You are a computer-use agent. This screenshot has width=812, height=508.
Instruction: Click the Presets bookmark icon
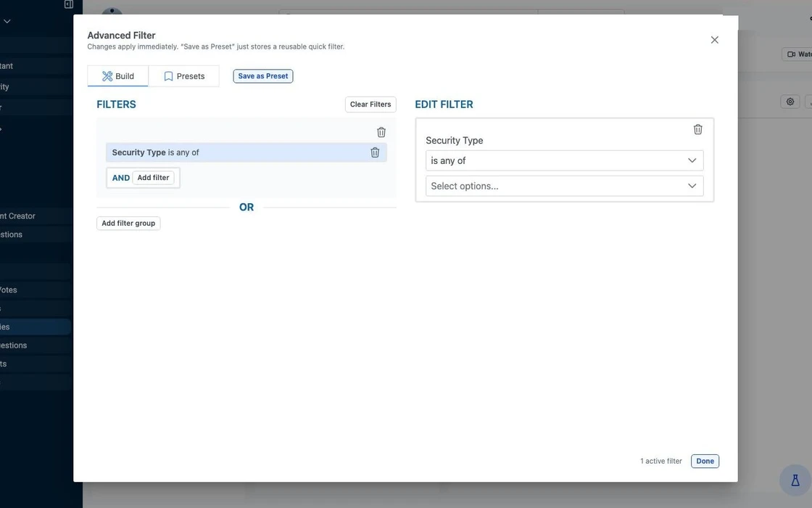pyautogui.click(x=168, y=76)
